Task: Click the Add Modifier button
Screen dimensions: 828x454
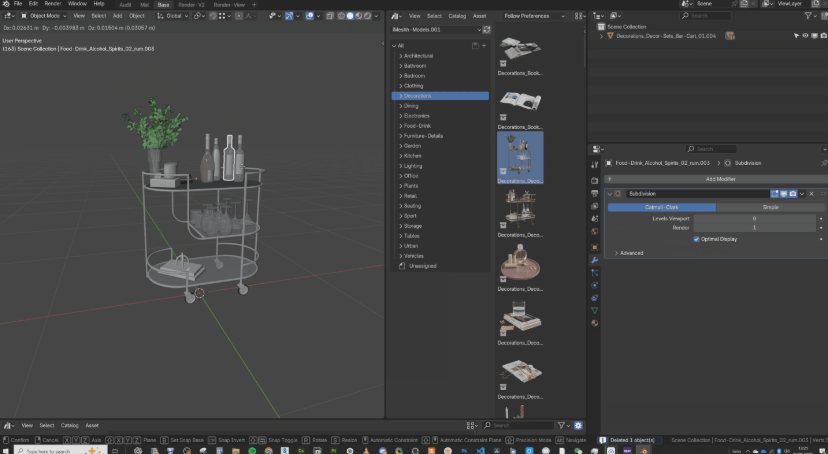Action: click(x=720, y=178)
